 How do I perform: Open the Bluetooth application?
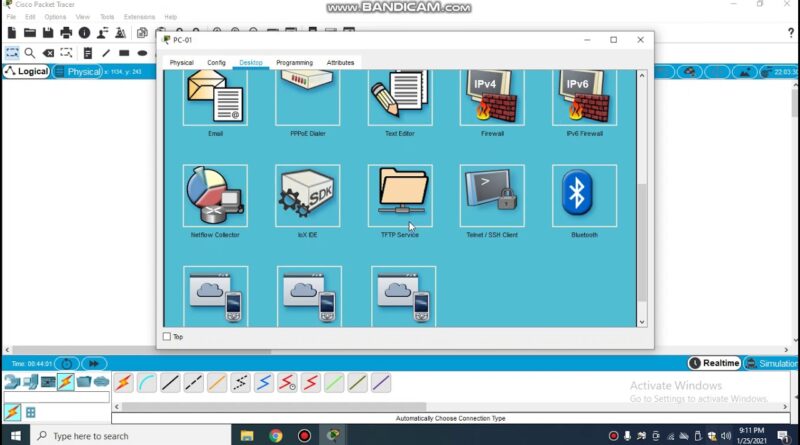pyautogui.click(x=584, y=195)
